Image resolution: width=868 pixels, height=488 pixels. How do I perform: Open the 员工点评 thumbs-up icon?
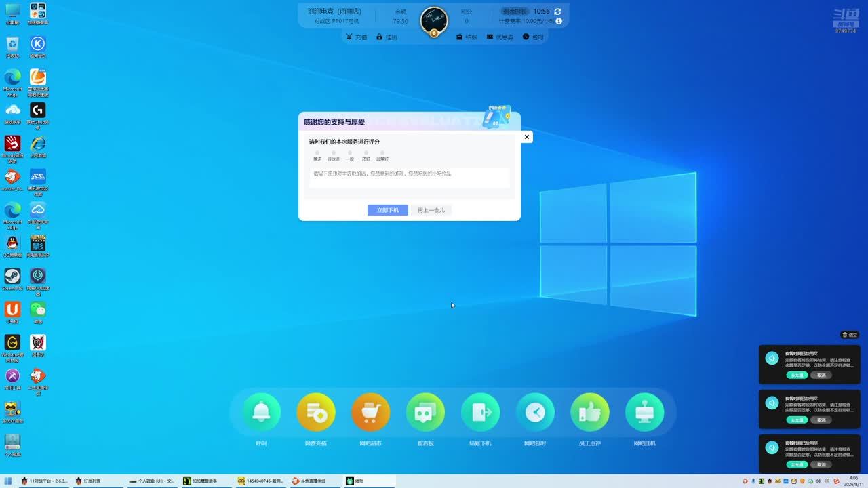[x=590, y=412]
